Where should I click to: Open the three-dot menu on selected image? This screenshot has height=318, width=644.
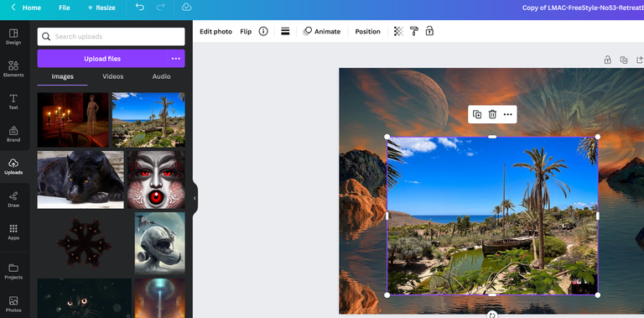[x=508, y=114]
